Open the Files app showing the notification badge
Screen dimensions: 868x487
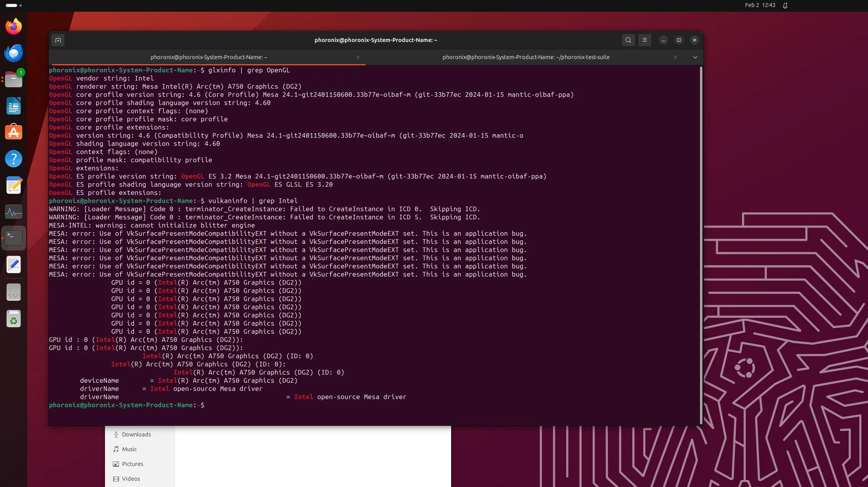coord(13,79)
